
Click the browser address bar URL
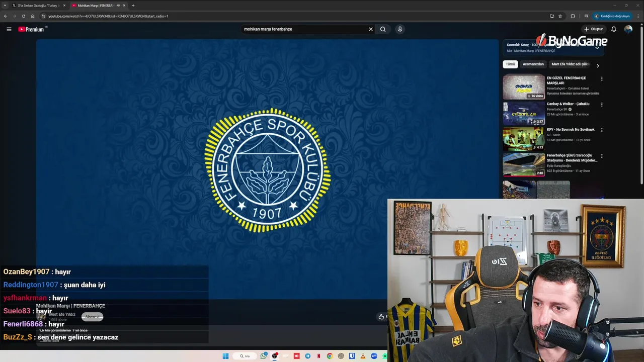point(108,16)
